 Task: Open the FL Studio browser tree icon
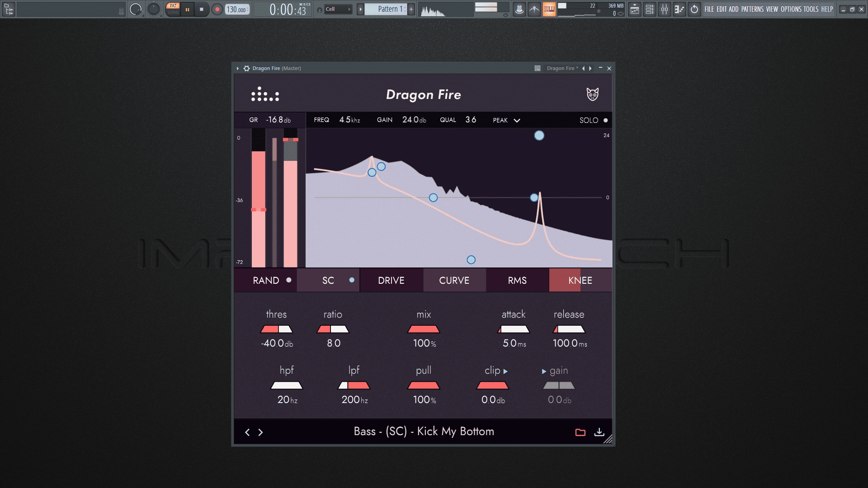(x=9, y=9)
